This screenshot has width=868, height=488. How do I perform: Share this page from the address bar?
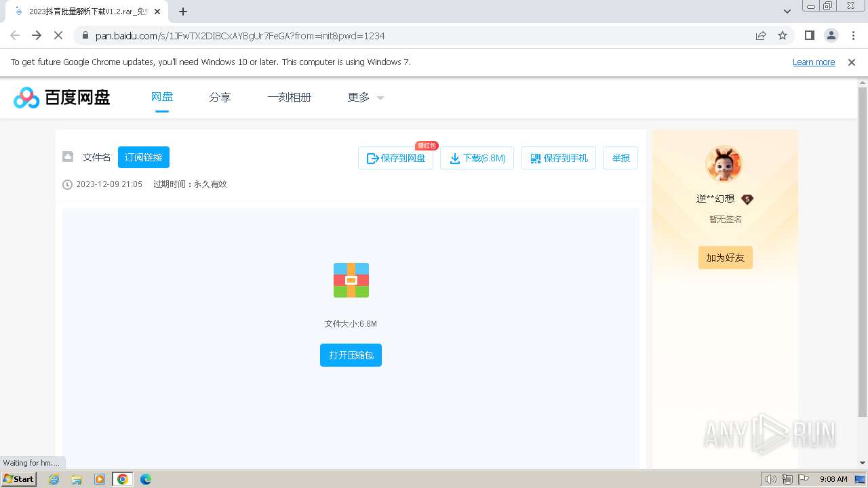[x=761, y=35]
